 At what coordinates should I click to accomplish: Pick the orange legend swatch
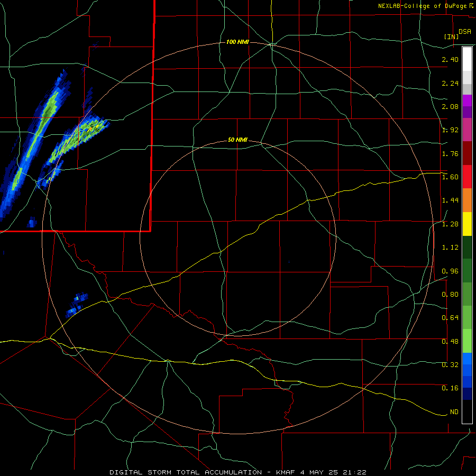[467, 200]
